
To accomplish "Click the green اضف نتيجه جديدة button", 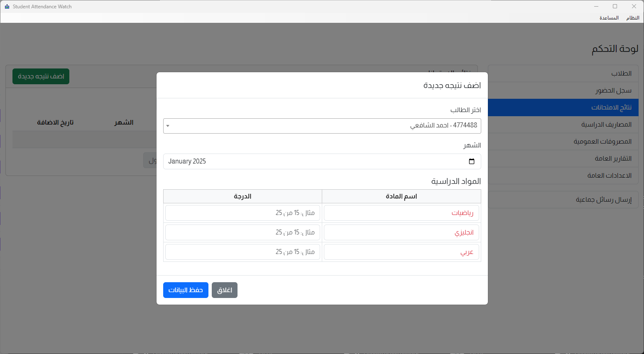I will 41,76.
